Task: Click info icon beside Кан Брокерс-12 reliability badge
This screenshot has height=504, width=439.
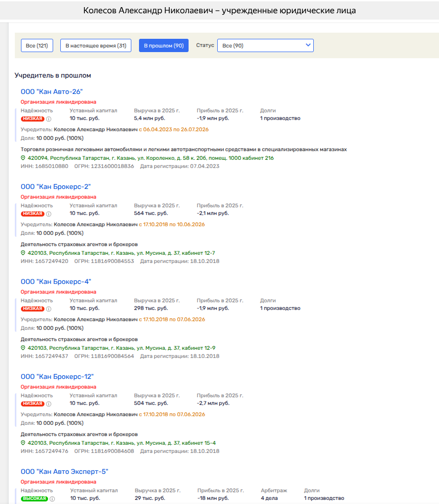Action: [49, 404]
